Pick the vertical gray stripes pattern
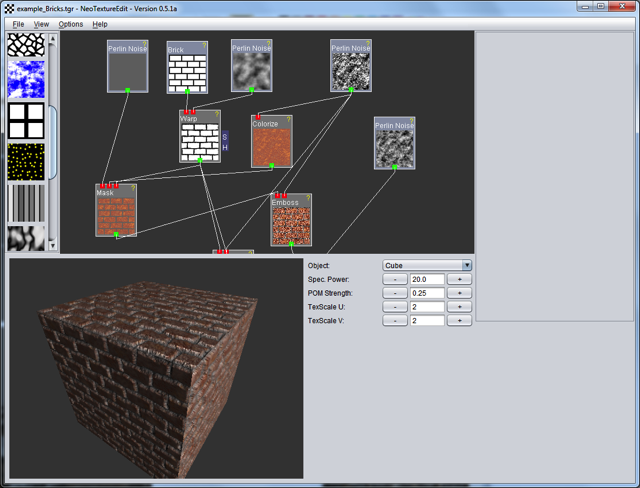 tap(26, 203)
